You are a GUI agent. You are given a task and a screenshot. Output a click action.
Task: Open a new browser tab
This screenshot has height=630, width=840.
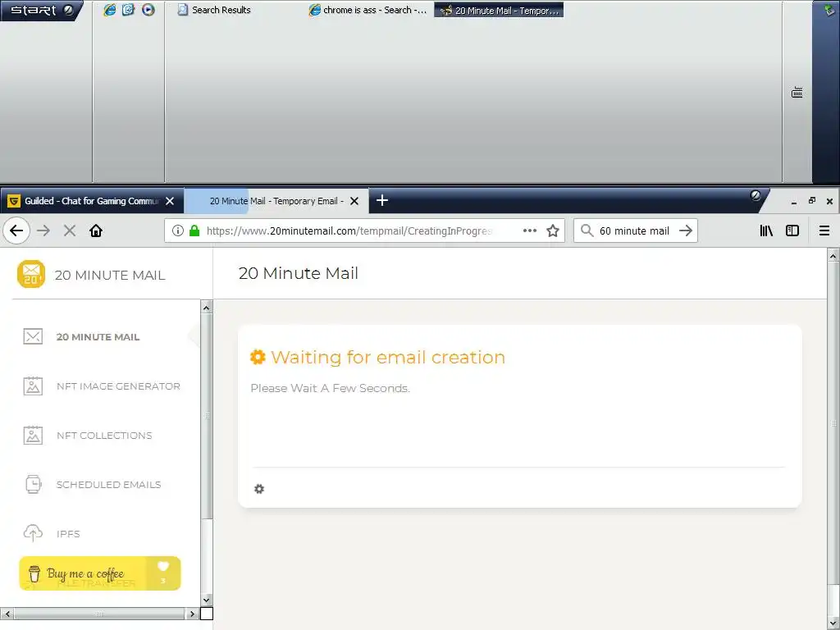(382, 200)
